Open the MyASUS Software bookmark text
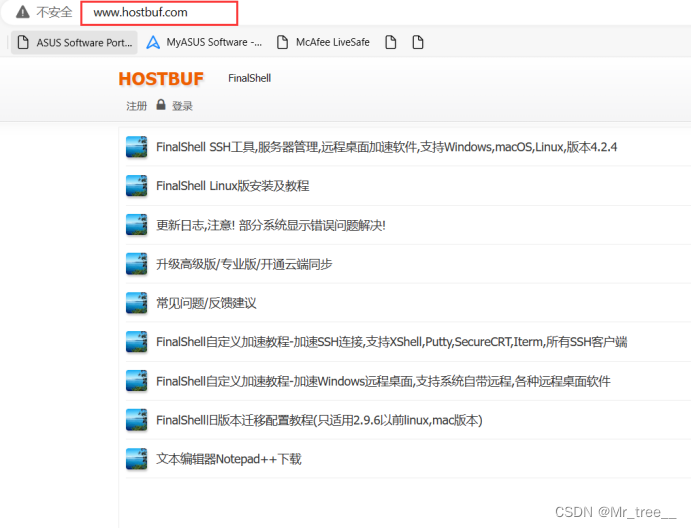Viewport: 692px width, 528px height. [x=214, y=42]
